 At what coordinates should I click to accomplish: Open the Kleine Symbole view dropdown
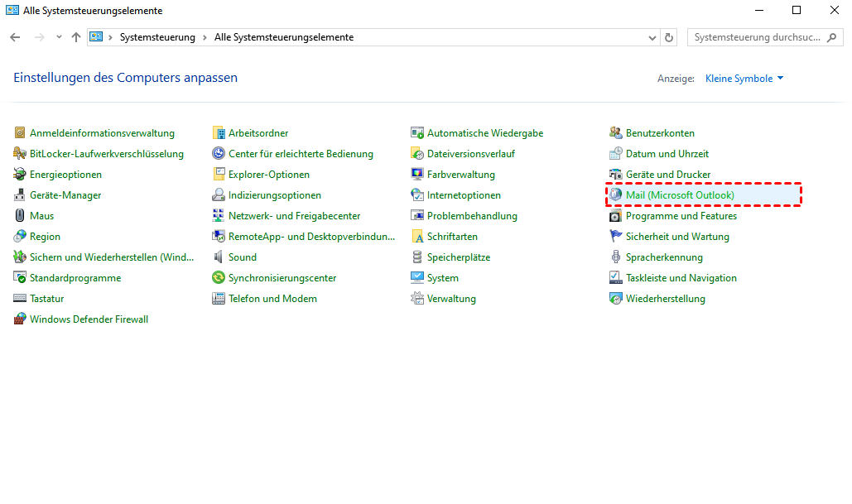coord(744,79)
